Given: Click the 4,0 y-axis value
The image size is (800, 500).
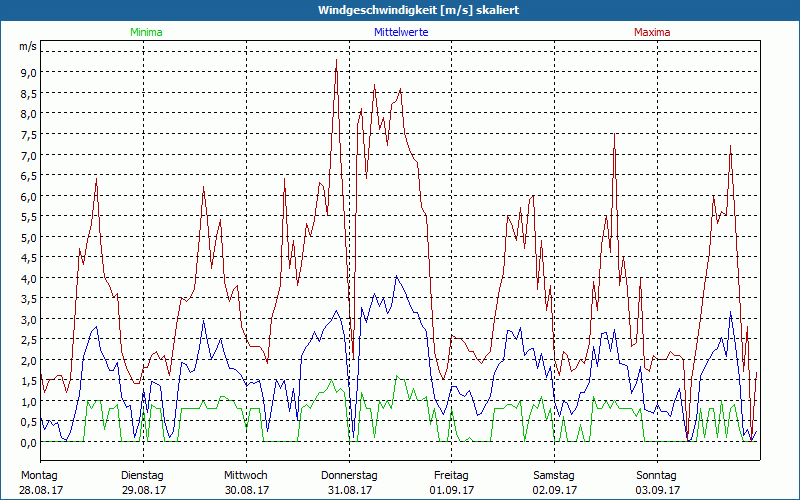Looking at the screenshot, I should point(29,279).
